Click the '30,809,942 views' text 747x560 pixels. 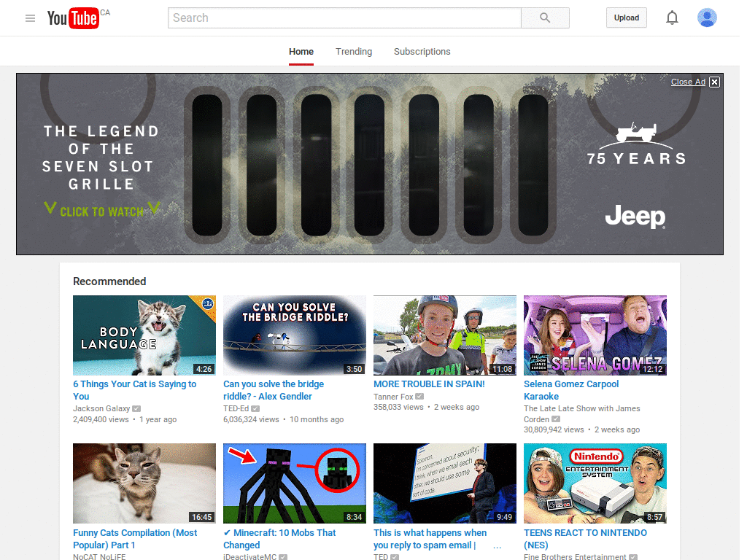[x=554, y=429]
